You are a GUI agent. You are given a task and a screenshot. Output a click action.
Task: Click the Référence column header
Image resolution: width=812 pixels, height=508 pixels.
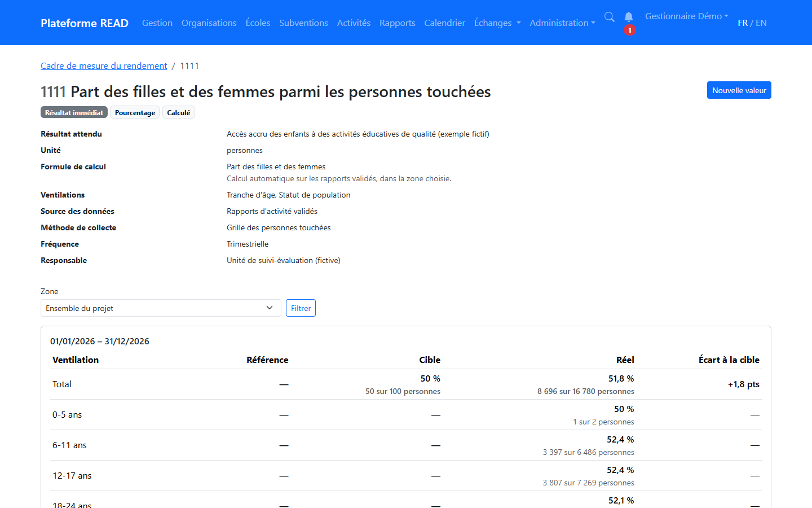pos(267,360)
